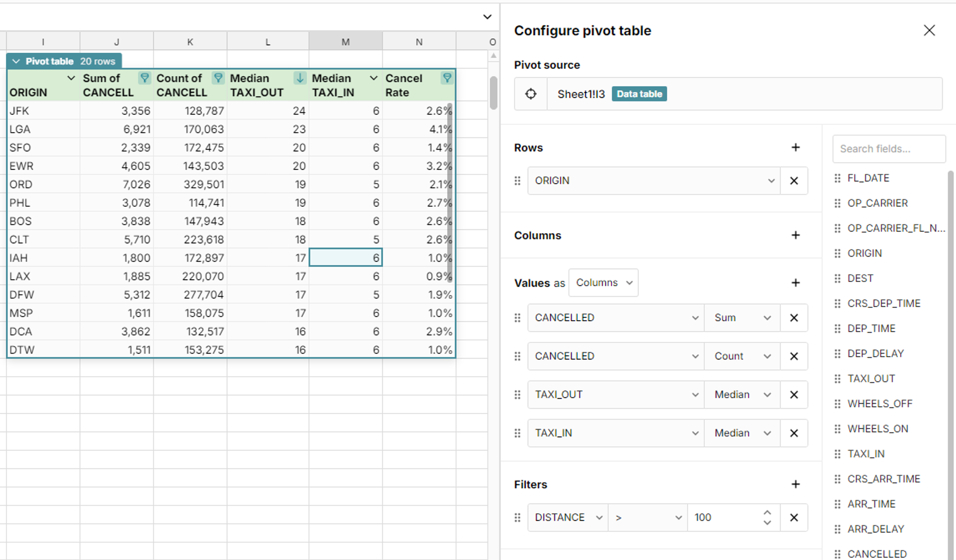Remove the CANCELLED Sum value
The width and height of the screenshot is (956, 560).
coord(793,318)
